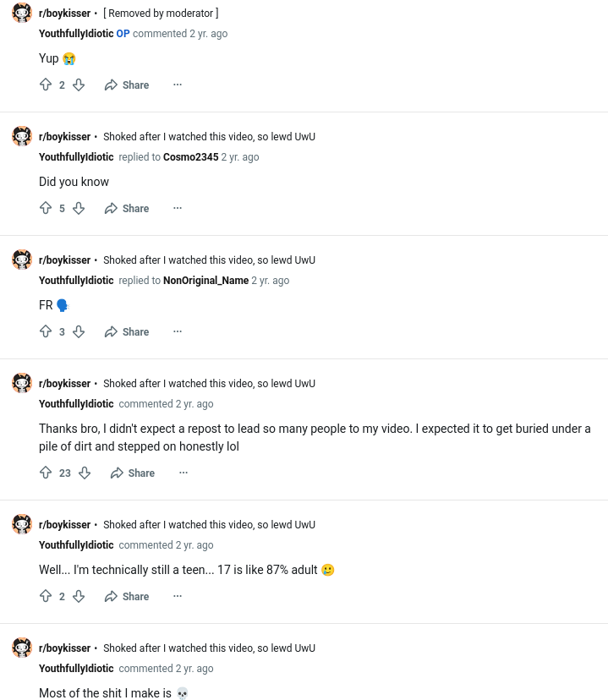Screen dimensions: 608x700
Task: Share the "FR" comment
Action: 127,331
